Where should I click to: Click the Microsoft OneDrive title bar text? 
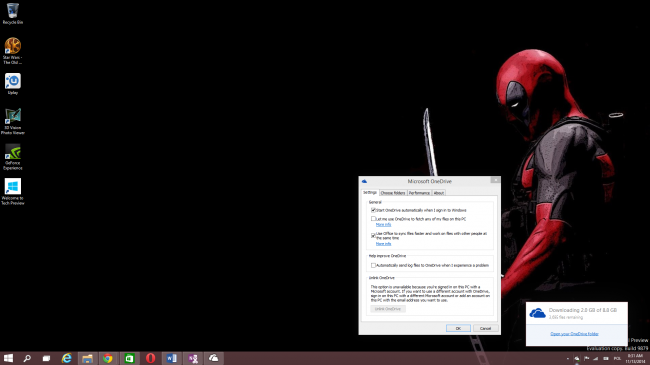[429, 181]
